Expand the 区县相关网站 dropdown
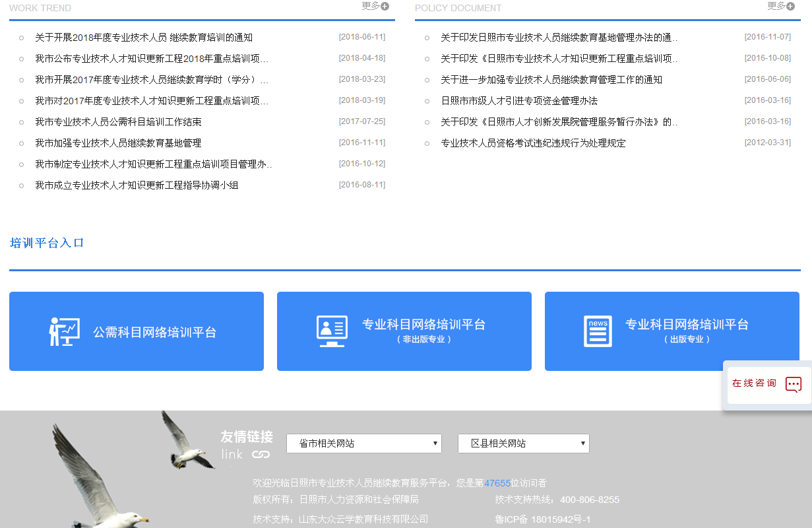Viewport: 812px width, 528px height. [523, 444]
